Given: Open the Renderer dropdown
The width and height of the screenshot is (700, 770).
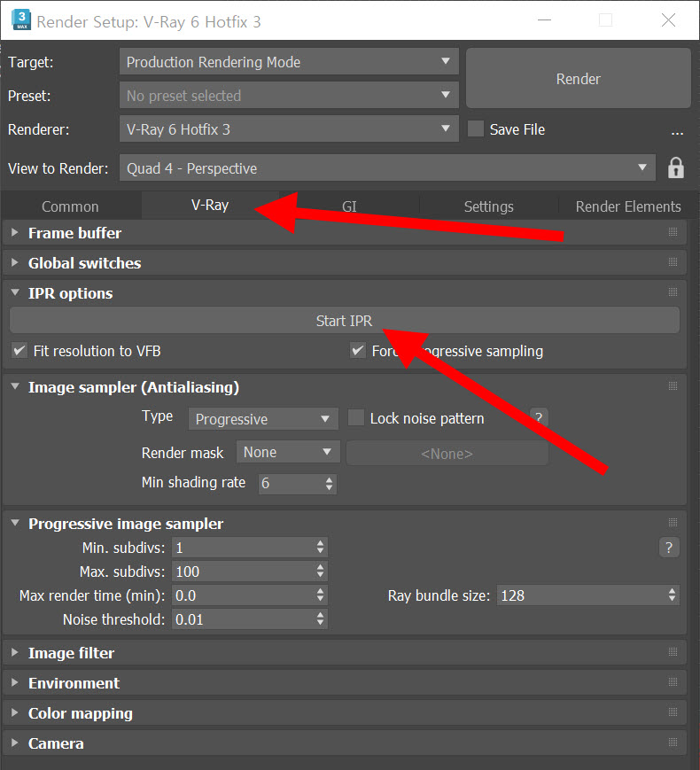Looking at the screenshot, I should click(x=289, y=129).
